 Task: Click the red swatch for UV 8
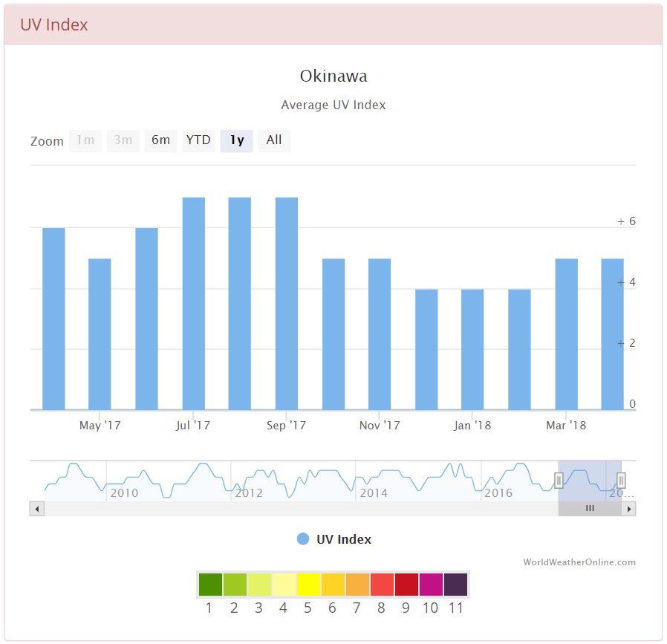tap(382, 585)
